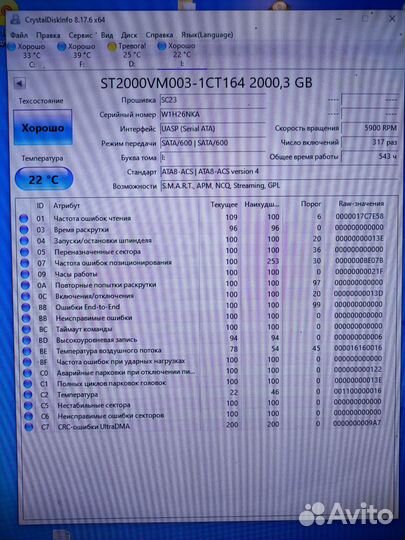Click the 5900 RPM rotation speed field
This screenshot has height=540, width=405.
[370, 128]
